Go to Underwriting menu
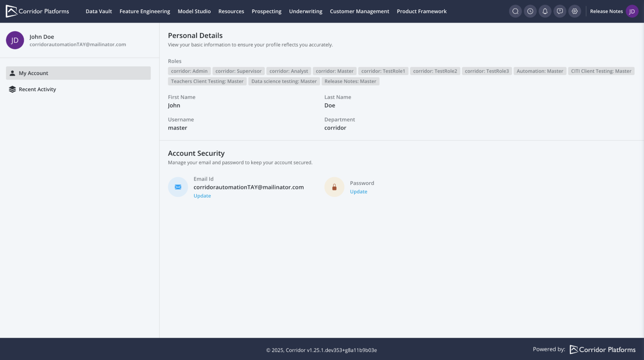 click(x=305, y=11)
